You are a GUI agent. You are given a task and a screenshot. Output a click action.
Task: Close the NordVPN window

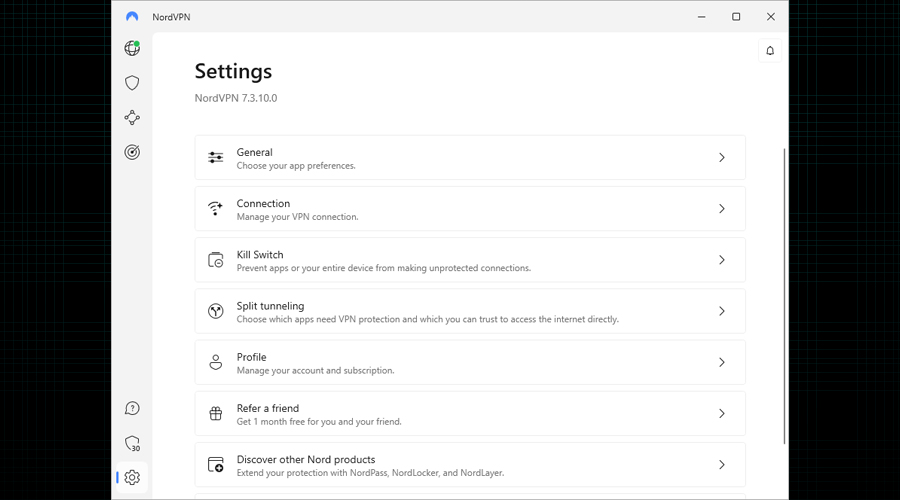coord(771,17)
